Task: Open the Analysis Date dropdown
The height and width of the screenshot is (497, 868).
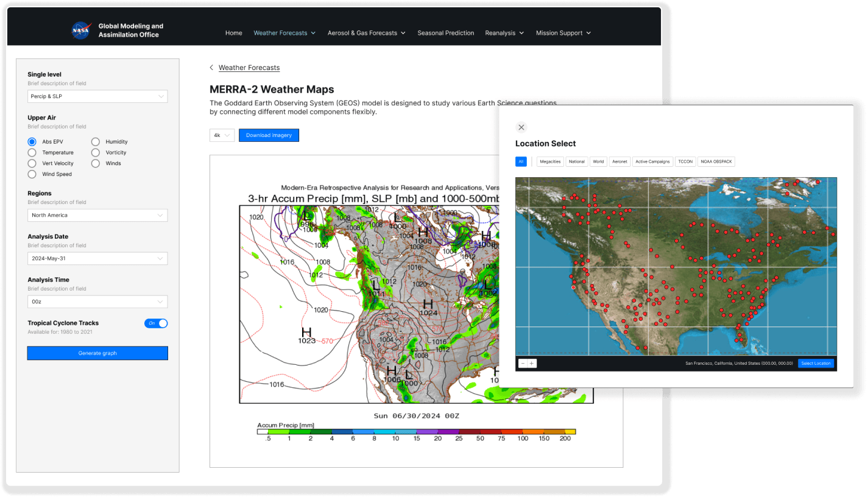Action: coord(97,258)
